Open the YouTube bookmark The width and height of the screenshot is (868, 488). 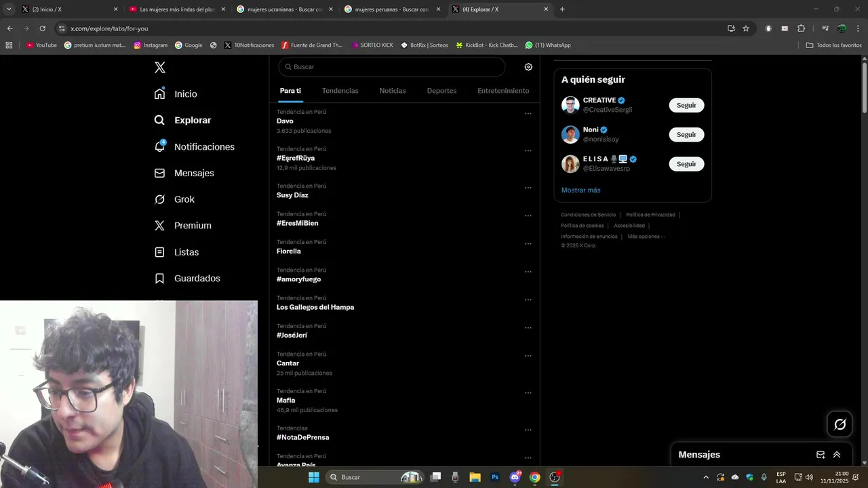coord(41,45)
